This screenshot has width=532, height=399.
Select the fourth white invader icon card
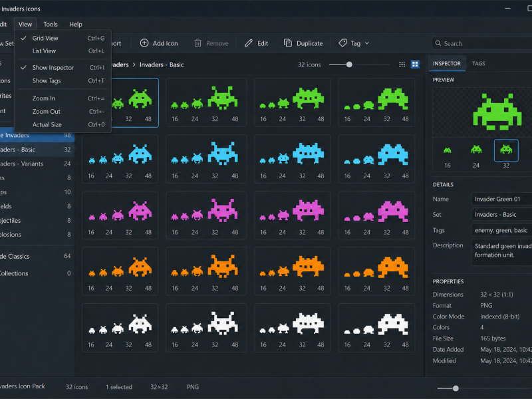376,328
